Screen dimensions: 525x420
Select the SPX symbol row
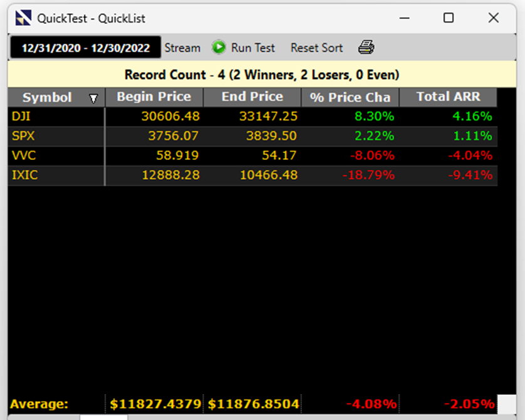[23, 136]
